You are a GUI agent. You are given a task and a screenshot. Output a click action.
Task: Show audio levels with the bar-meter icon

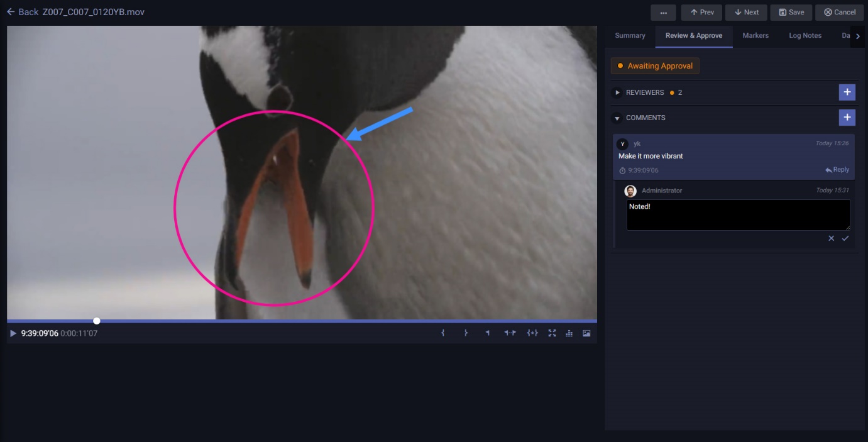pos(569,333)
